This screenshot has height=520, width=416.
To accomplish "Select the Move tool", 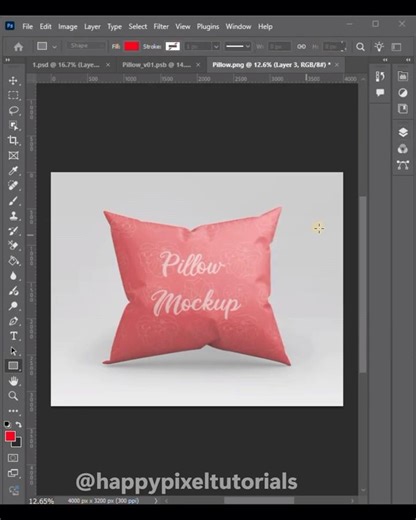I will point(13,81).
